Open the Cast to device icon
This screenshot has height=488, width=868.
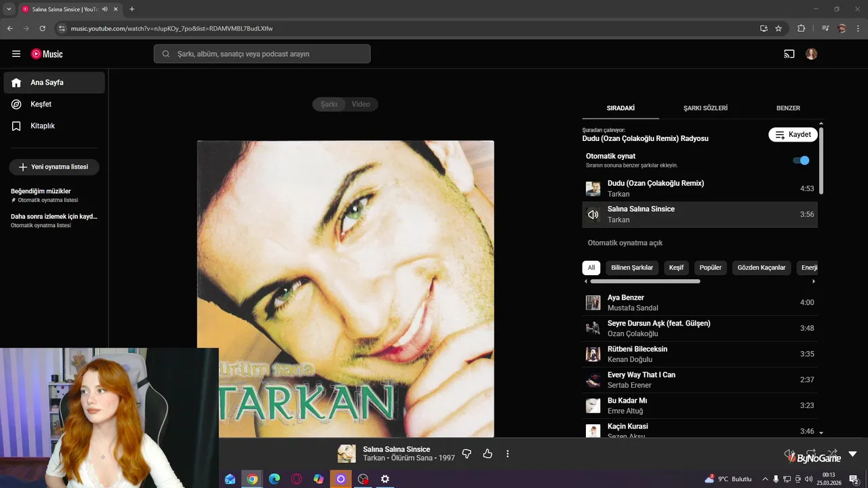[789, 54]
